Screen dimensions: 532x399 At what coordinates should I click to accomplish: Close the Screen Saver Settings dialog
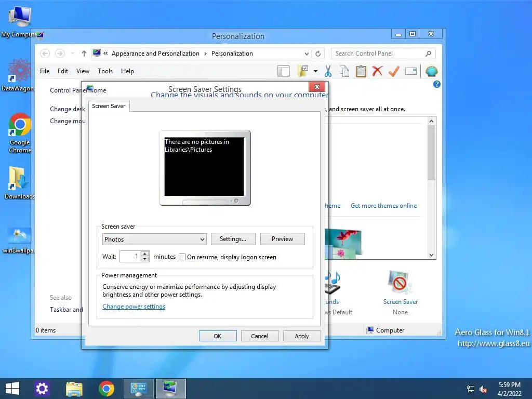click(317, 87)
